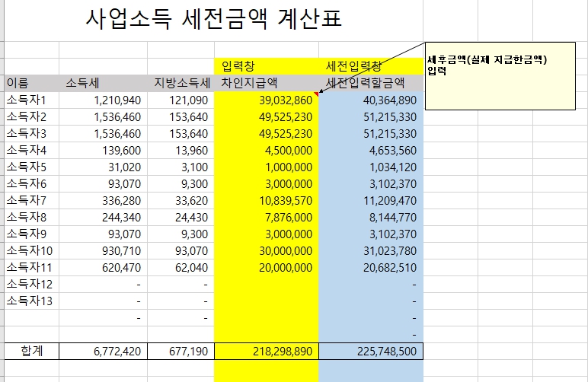Select the name cell '소득자13'

(x=31, y=301)
